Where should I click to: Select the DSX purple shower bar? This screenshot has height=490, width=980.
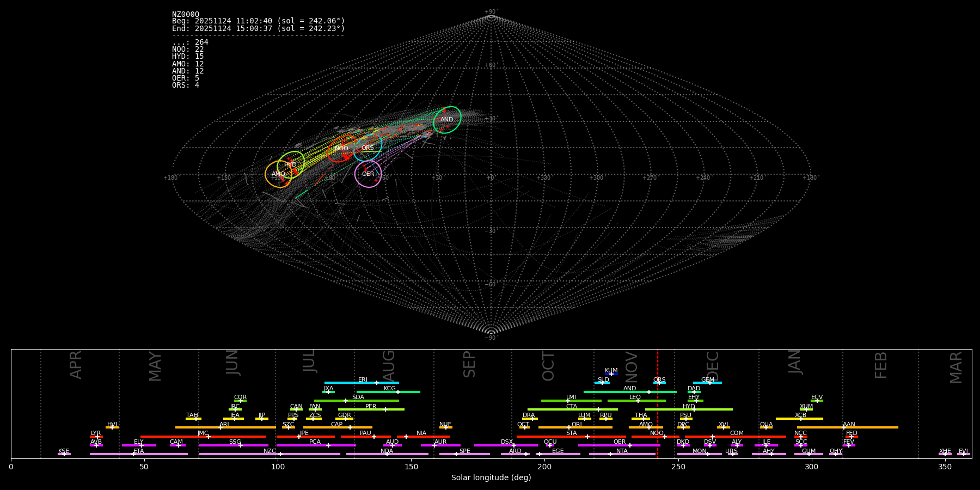pos(506,445)
